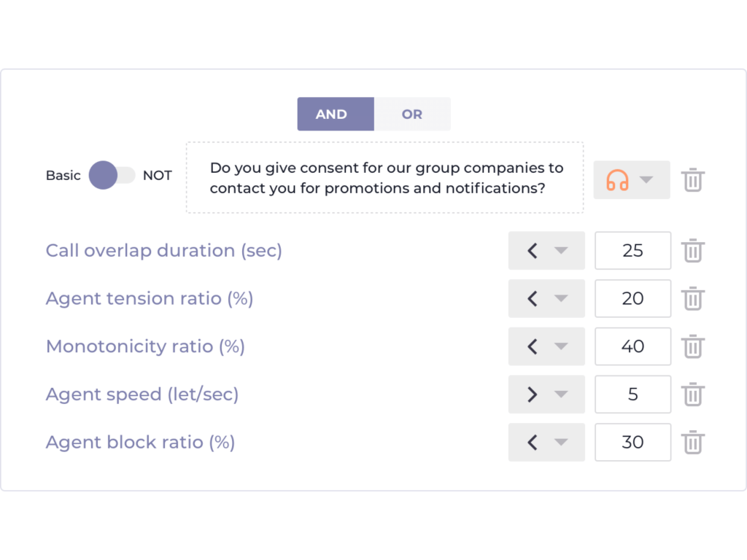747x560 pixels.
Task: Delete the Monotonicity ratio row
Action: [692, 346]
